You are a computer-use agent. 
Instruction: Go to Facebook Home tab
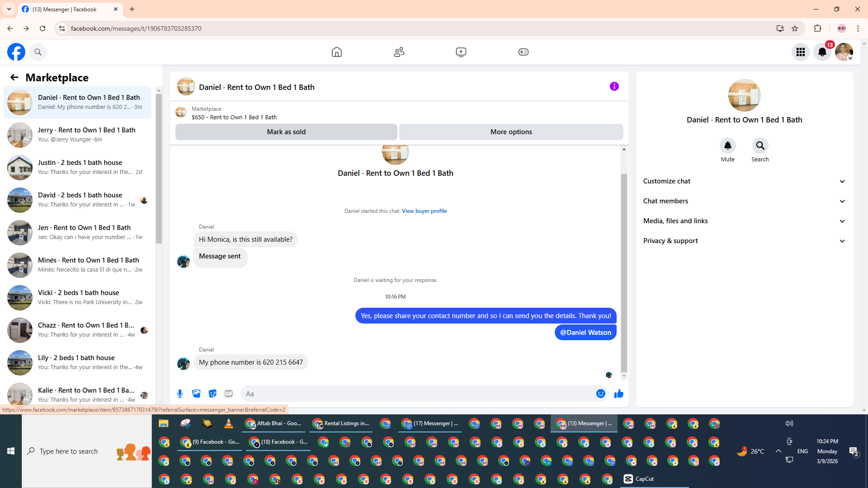(336, 52)
